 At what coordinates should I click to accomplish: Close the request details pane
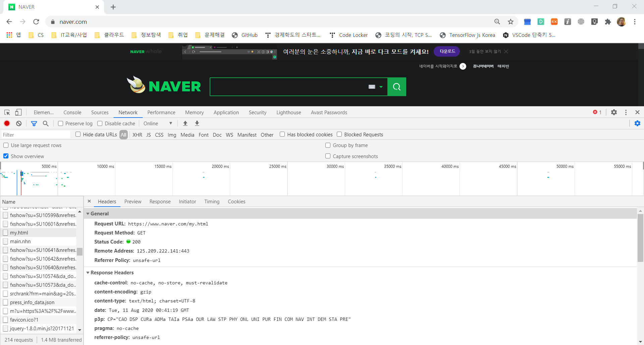(x=89, y=201)
